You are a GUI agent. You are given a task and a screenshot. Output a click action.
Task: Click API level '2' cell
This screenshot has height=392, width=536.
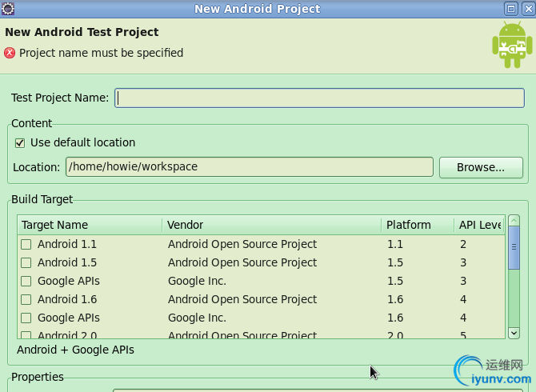(463, 244)
